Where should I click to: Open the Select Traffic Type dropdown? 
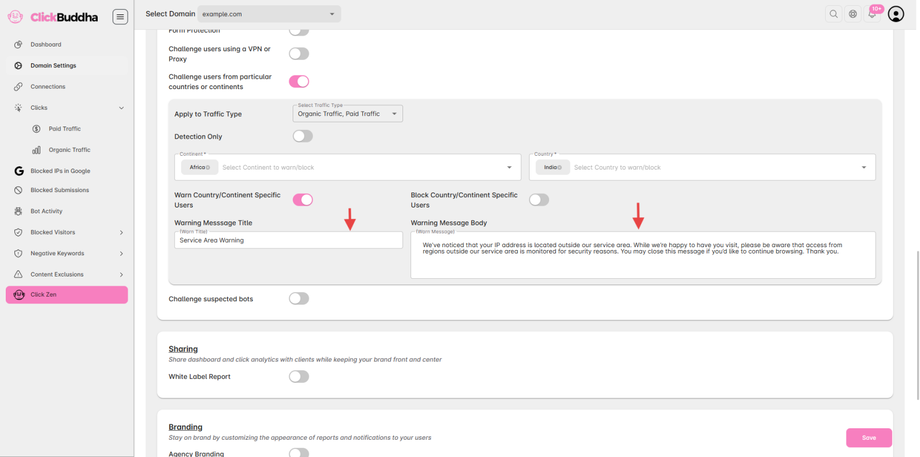tap(347, 114)
